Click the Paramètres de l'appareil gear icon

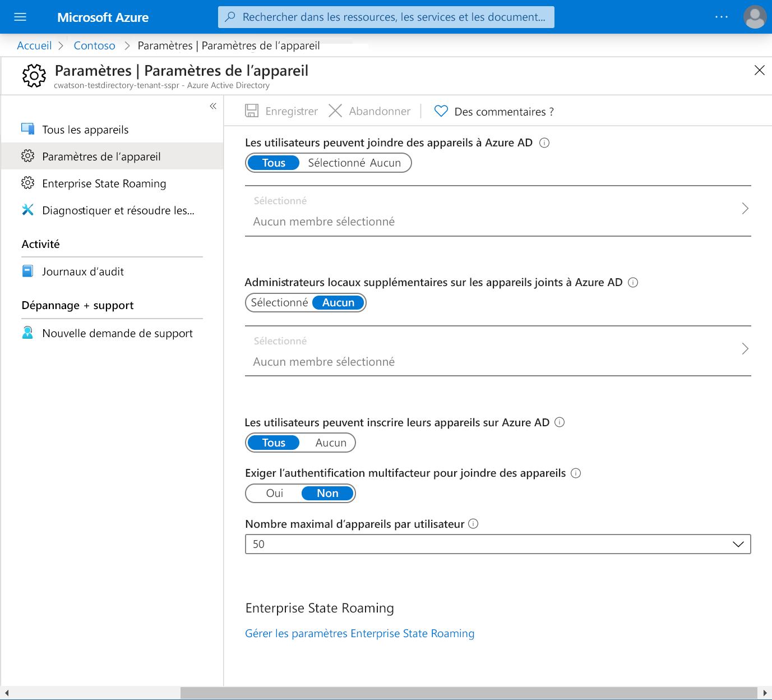click(x=27, y=156)
